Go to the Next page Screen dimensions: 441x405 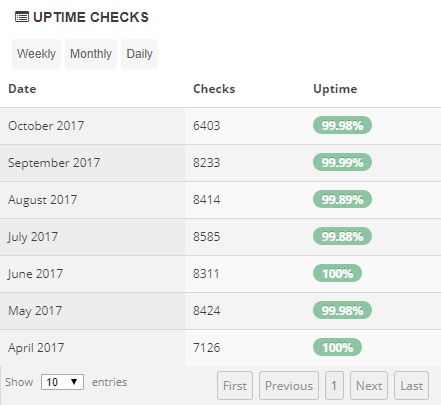pyautogui.click(x=369, y=386)
